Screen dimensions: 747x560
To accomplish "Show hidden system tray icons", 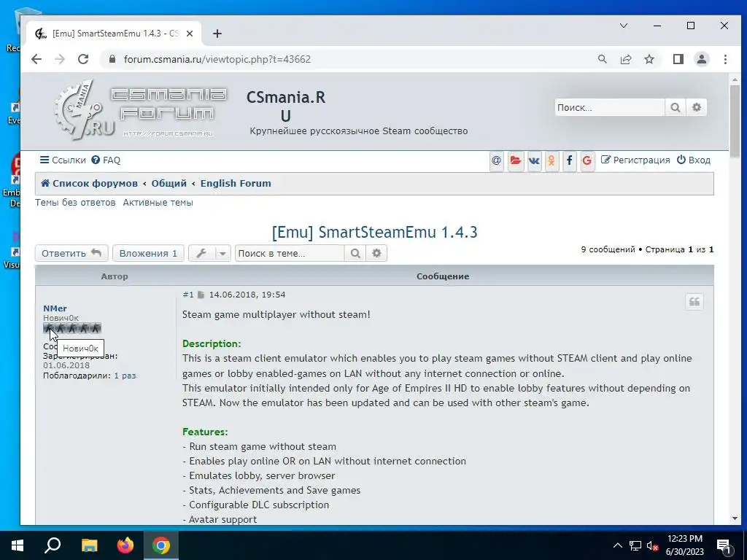I will pyautogui.click(x=617, y=545).
